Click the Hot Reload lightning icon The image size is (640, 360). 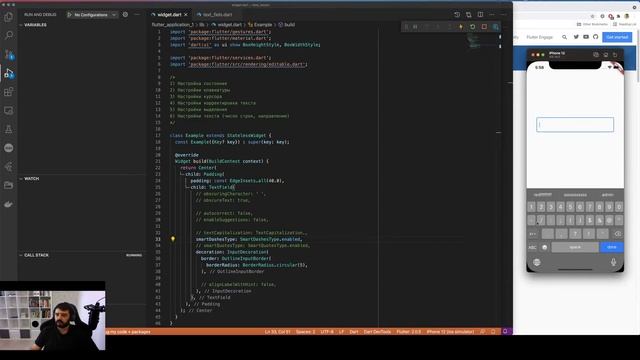point(461,27)
